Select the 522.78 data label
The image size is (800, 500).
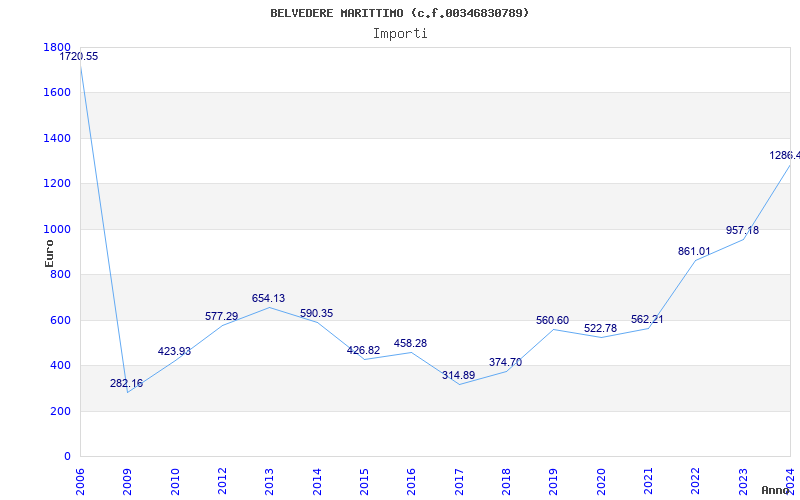pos(600,328)
